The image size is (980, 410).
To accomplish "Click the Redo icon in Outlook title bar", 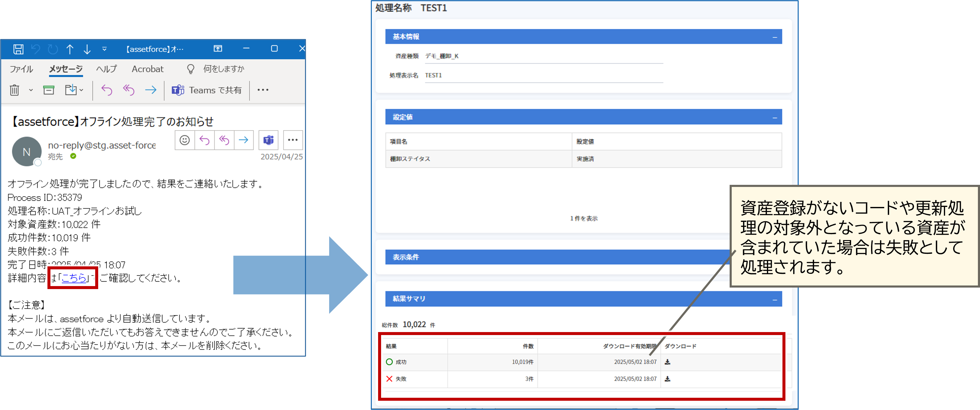I will click(x=53, y=49).
